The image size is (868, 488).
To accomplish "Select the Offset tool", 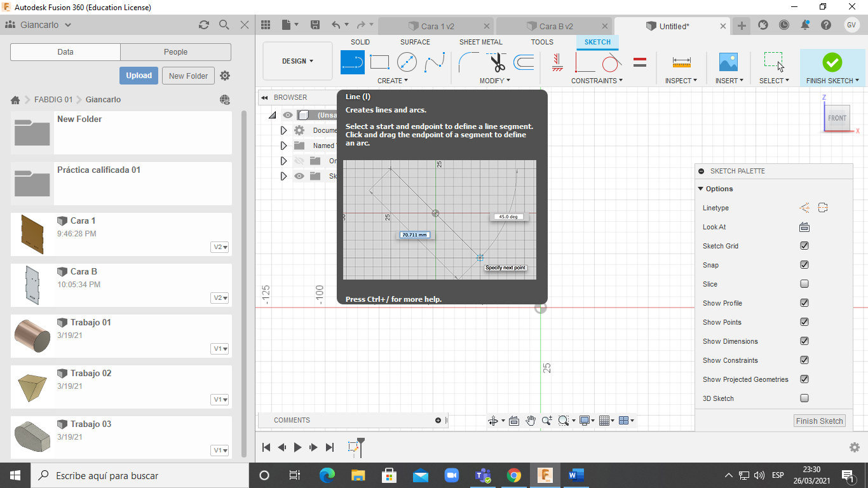I will point(524,62).
